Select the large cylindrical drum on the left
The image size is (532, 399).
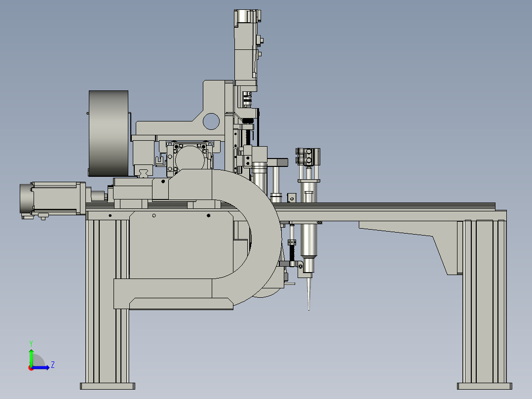pyautogui.click(x=109, y=133)
